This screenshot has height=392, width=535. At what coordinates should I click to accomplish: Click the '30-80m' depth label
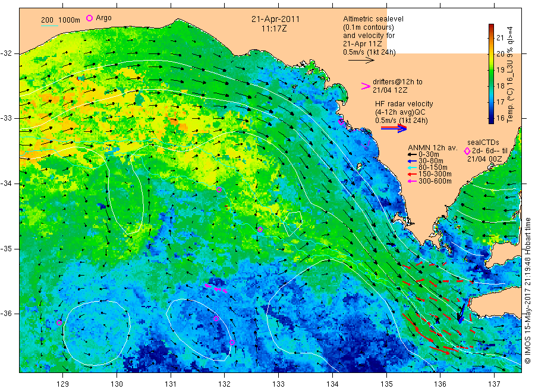coord(431,161)
